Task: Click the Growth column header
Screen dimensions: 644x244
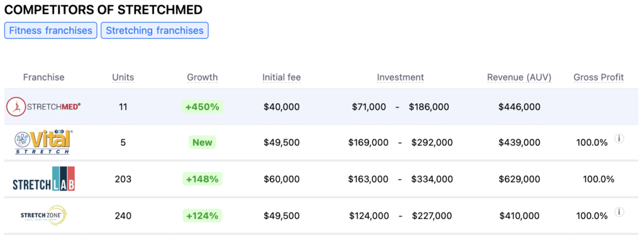Action: pos(203,77)
